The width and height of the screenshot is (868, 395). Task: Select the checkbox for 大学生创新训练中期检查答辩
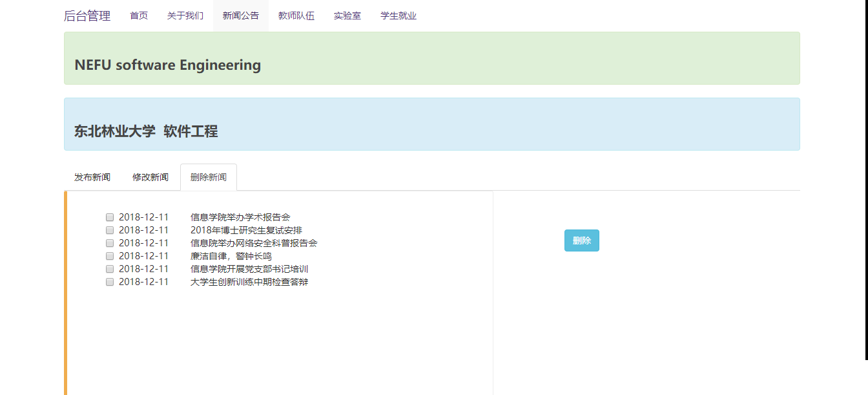point(110,282)
